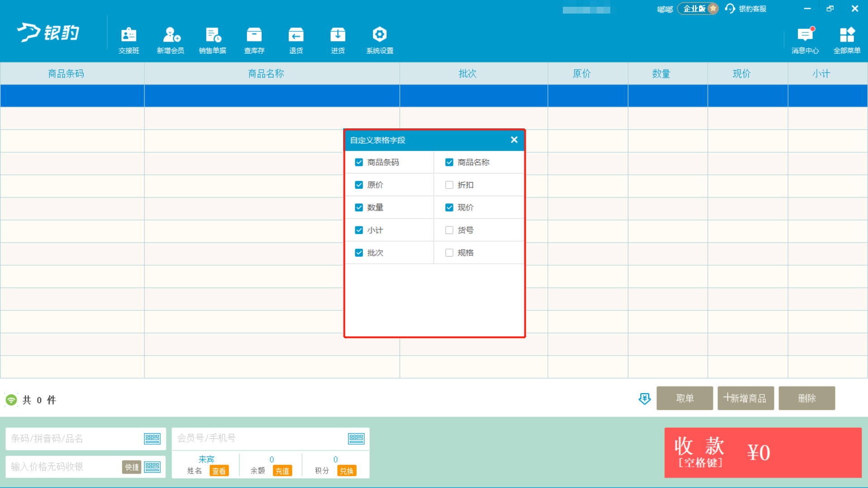Click the 新增商品 add product button
The width and height of the screenshot is (868, 488).
pos(745,398)
